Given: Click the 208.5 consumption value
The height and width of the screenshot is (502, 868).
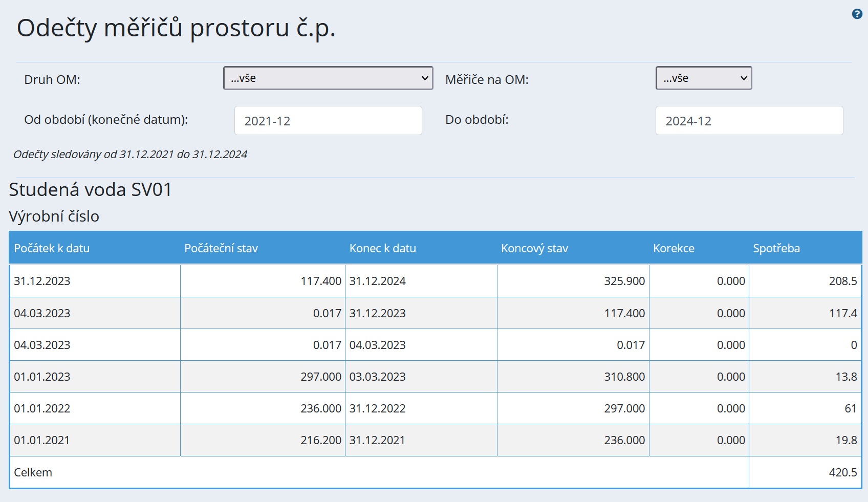Looking at the screenshot, I should (842, 281).
